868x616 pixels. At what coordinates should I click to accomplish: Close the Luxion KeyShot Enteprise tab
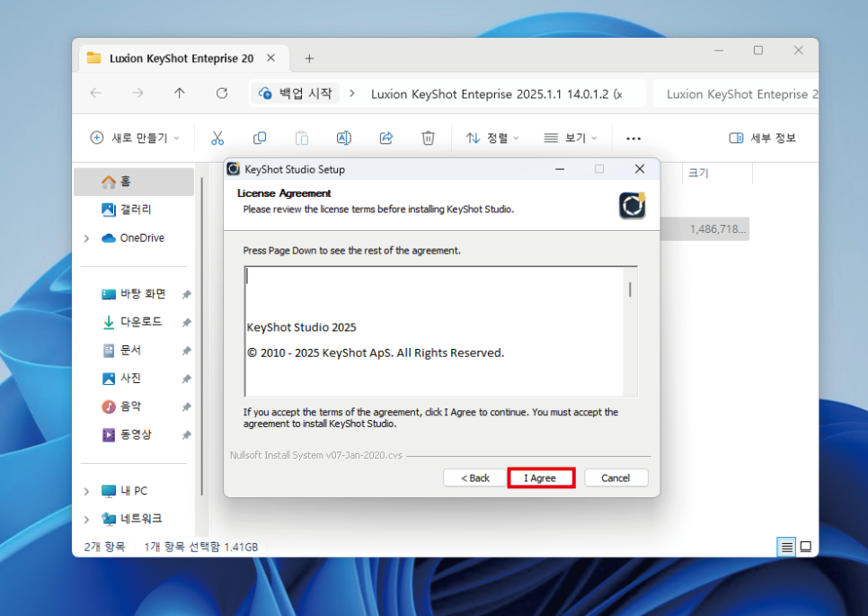[x=270, y=58]
